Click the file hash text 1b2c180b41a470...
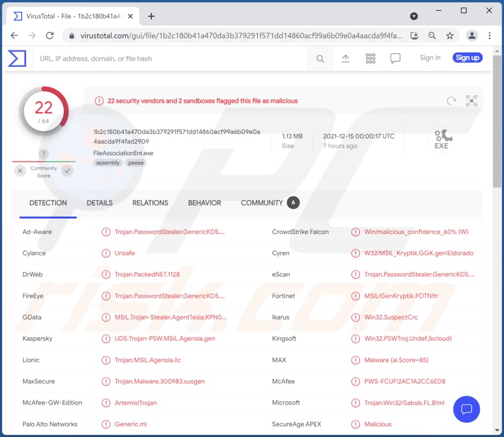 [177, 137]
